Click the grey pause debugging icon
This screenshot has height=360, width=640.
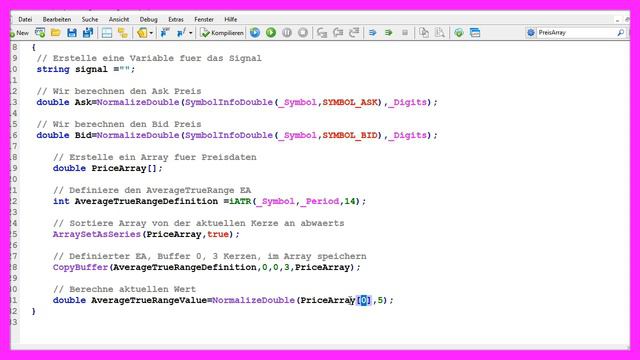tap(287, 33)
